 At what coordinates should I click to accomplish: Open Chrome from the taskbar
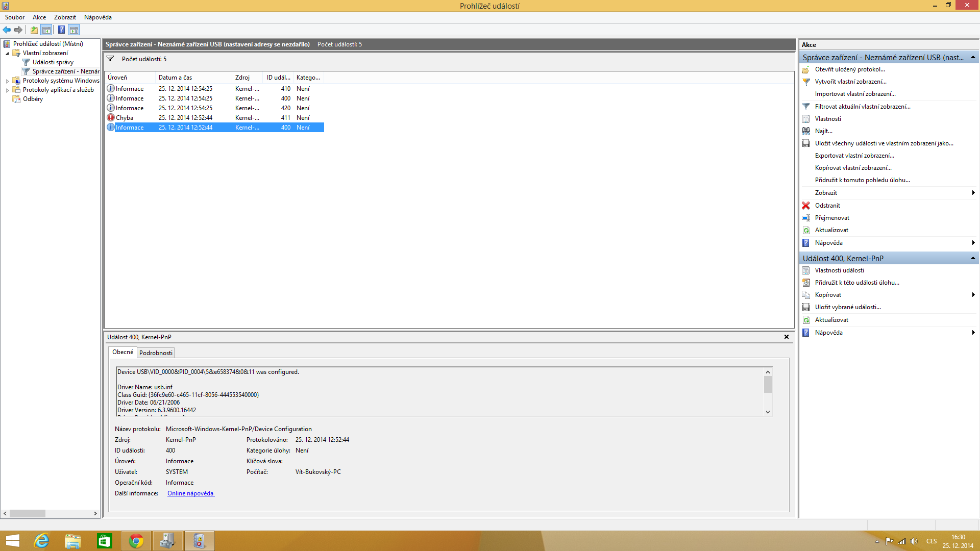[x=136, y=541]
